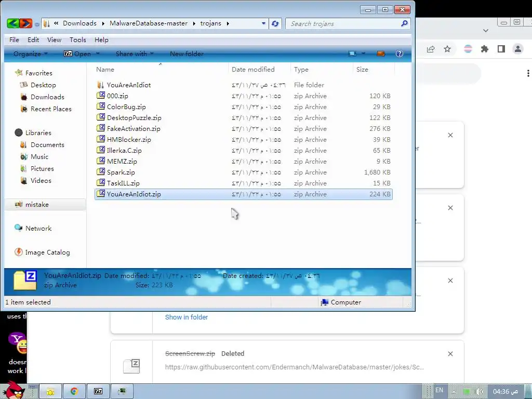532x399 pixels.
Task: Click Show in folder link in Chrome
Action: click(x=187, y=317)
